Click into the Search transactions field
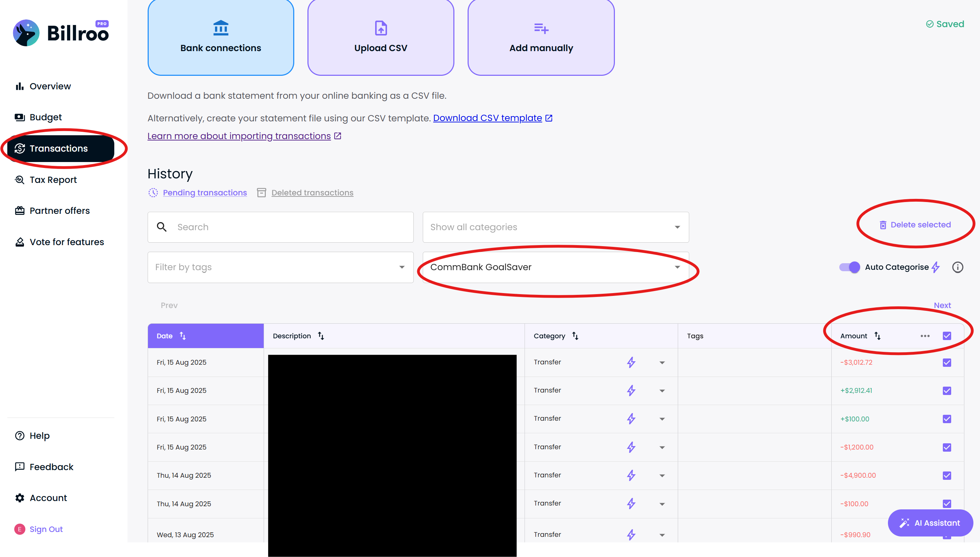 [x=281, y=227]
